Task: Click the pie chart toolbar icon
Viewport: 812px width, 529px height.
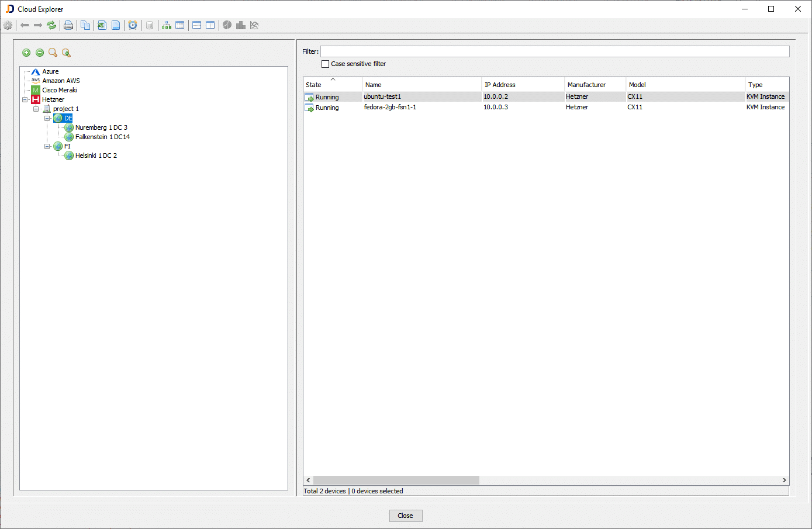Action: 227,25
